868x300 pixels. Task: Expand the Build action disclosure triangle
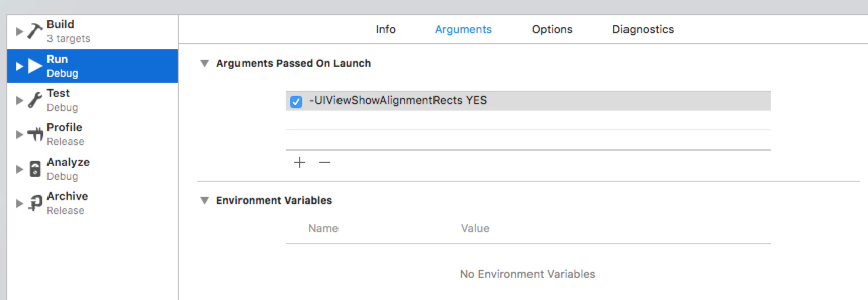20,31
